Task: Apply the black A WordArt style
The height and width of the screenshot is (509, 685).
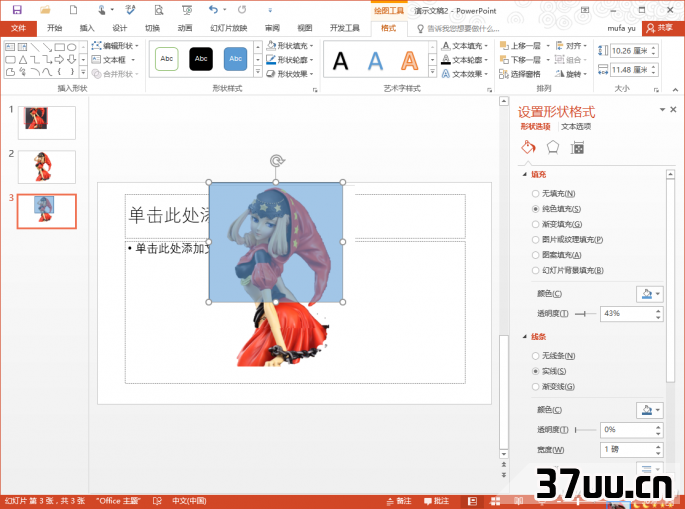Action: pyautogui.click(x=340, y=61)
